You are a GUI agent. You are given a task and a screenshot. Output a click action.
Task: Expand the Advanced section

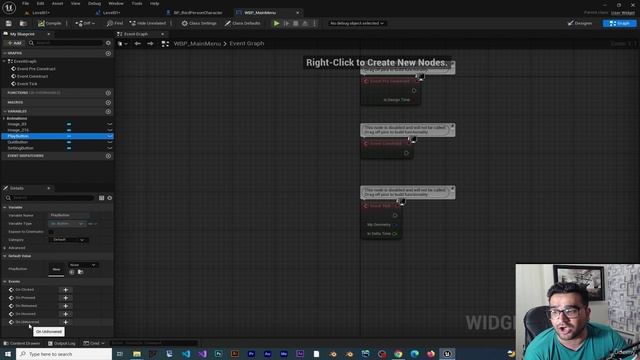tap(4, 248)
